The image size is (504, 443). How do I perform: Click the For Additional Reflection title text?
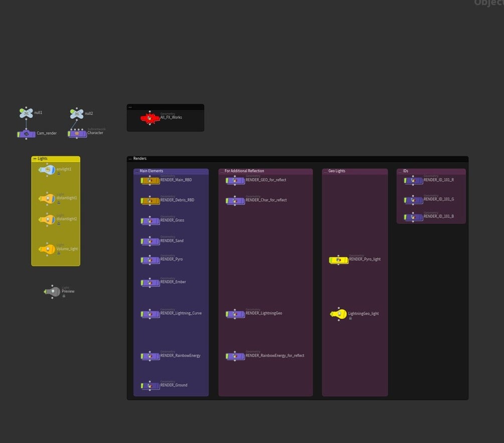(x=244, y=171)
